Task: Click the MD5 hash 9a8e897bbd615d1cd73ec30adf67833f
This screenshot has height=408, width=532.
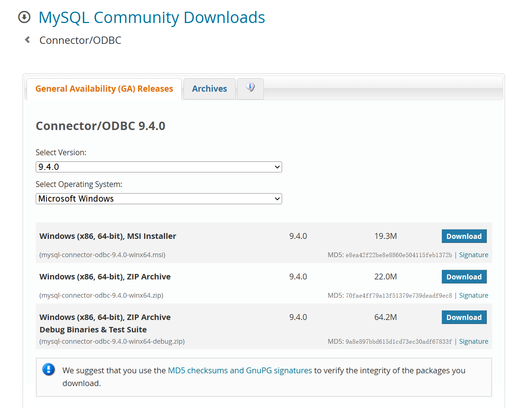Action: (x=399, y=342)
